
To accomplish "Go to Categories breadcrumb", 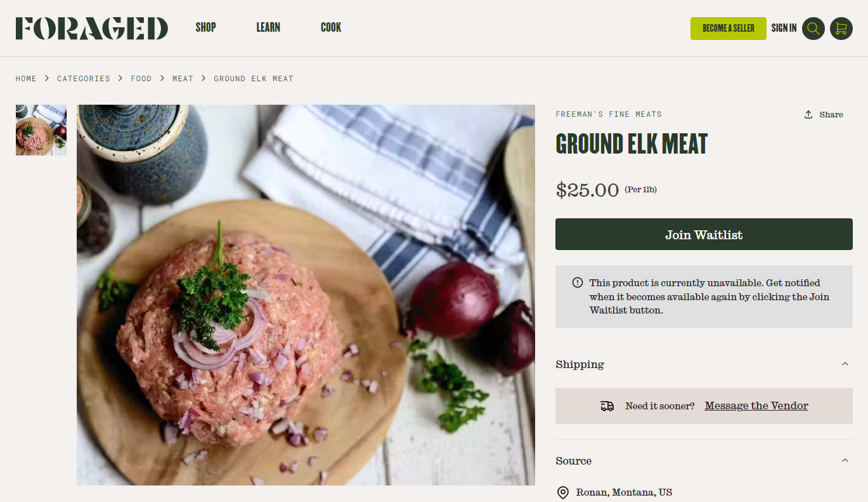I will pyautogui.click(x=84, y=79).
